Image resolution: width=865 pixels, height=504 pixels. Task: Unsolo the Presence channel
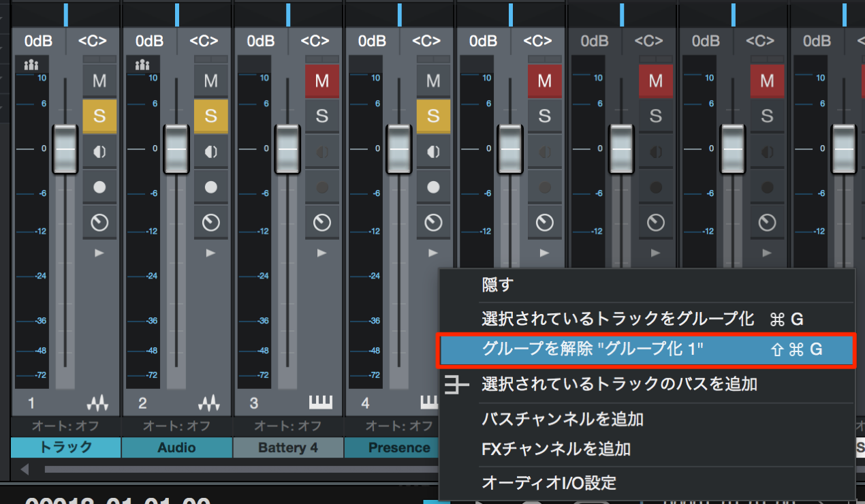point(433,116)
